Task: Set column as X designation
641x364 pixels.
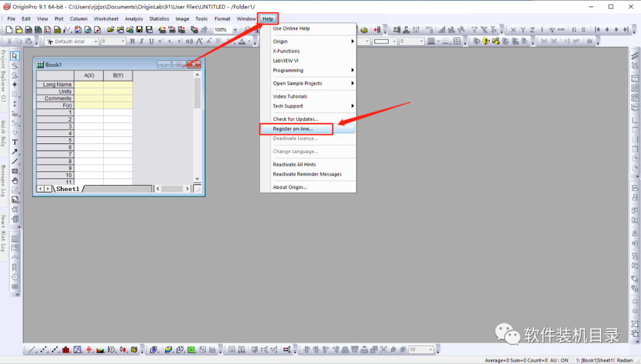Action: (x=513, y=30)
